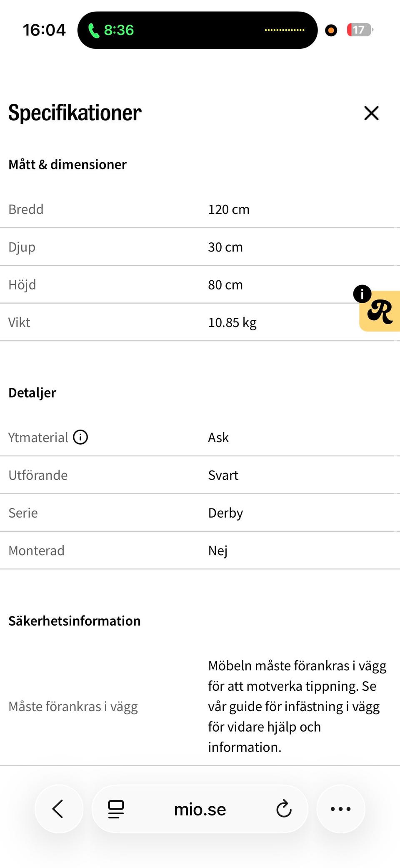Close the Specifikationer panel
Screen dimensions: 400x868
[x=371, y=113]
